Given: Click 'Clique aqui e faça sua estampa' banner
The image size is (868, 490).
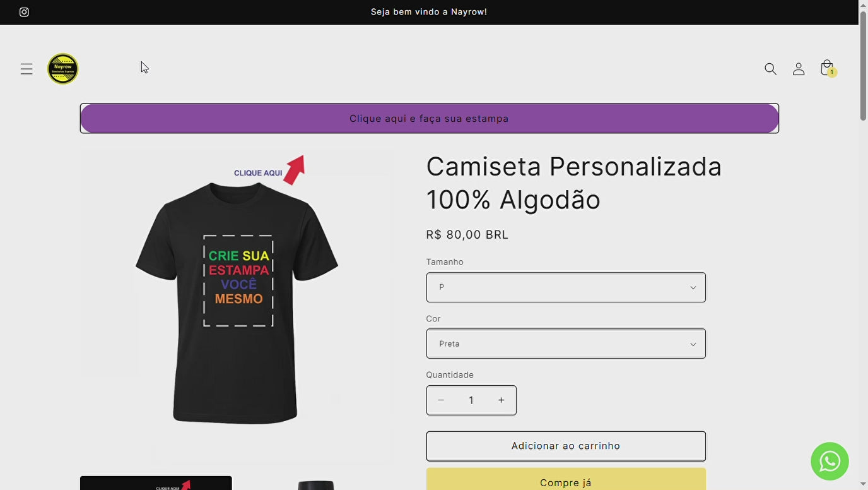Looking at the screenshot, I should pos(429,119).
